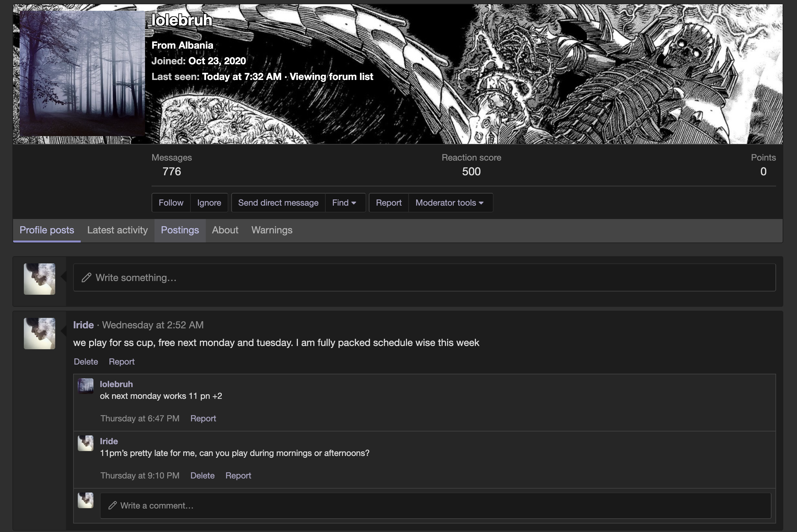Image resolution: width=797 pixels, height=532 pixels.
Task: Open lolebruh's foggy forest profile avatar
Action: pyautogui.click(x=82, y=73)
